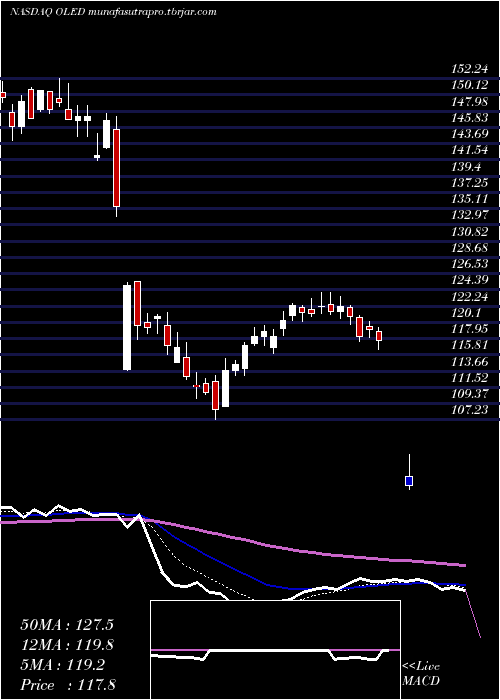Click the 141.54 price axis label
Viewport: 500px width, 700px height.
(x=469, y=150)
